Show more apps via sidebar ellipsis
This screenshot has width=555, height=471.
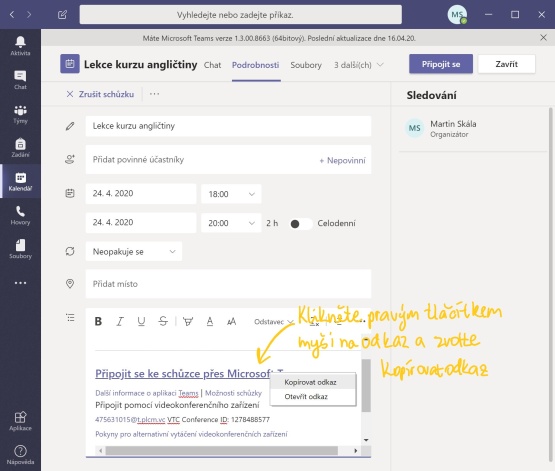pyautogui.click(x=20, y=283)
